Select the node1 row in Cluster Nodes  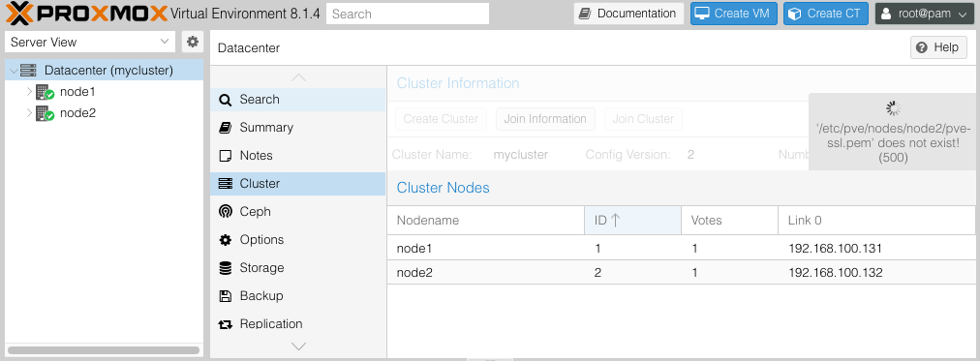681,249
